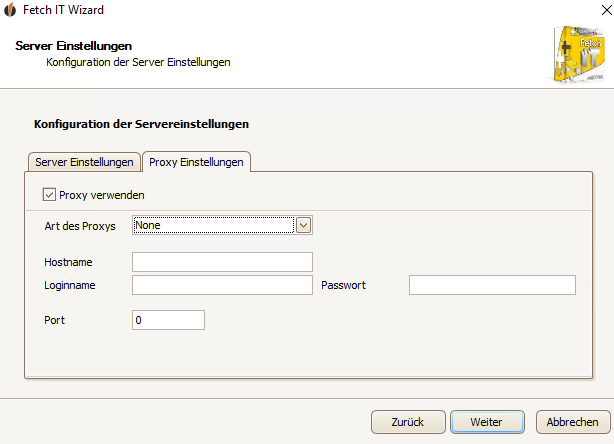The width and height of the screenshot is (614, 444).
Task: Open the Art des Proxys dropdown arrow
Action: (x=303, y=225)
